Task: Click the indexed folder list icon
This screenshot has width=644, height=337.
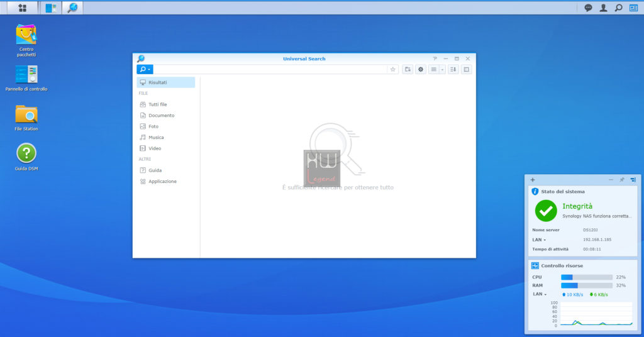Action: pos(408,69)
